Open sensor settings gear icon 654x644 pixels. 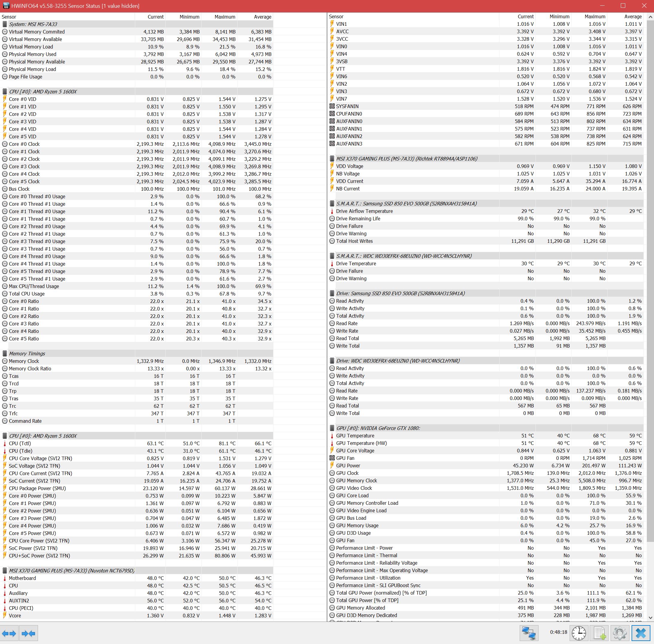(620, 633)
